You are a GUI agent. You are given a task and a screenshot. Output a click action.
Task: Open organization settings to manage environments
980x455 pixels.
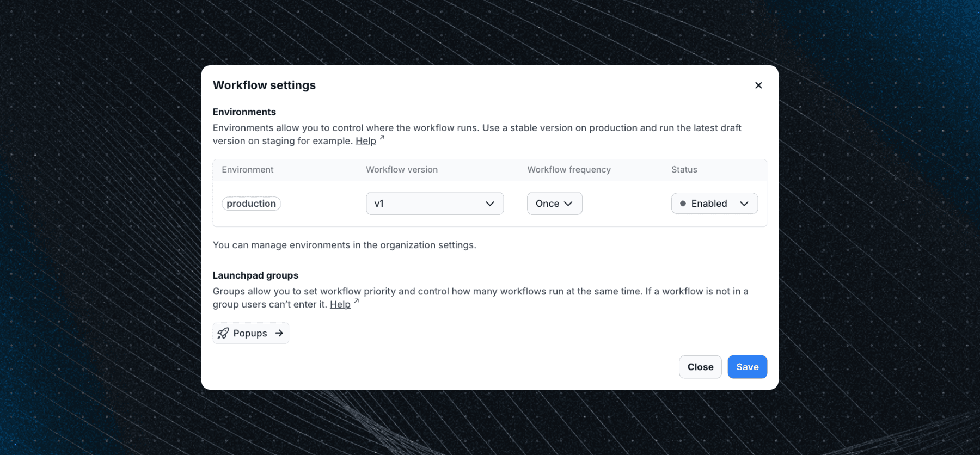click(426, 245)
